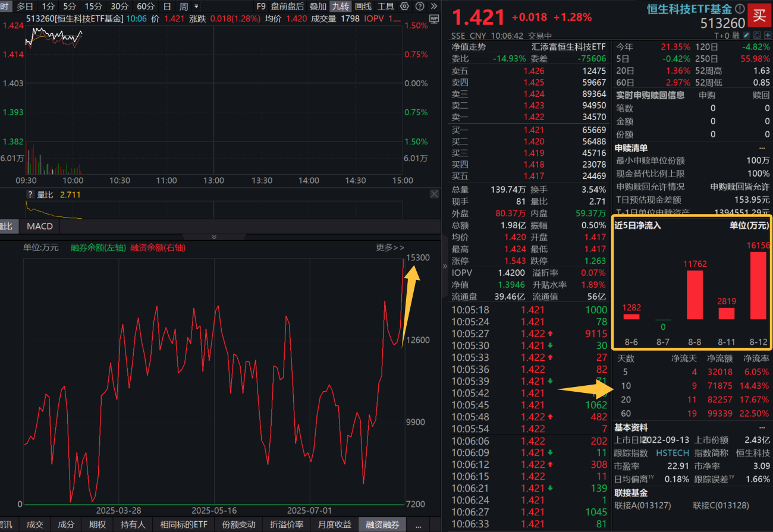Toggle 盘前盘后 pre/post market display
This screenshot has width=773, height=532.
[x=287, y=7]
